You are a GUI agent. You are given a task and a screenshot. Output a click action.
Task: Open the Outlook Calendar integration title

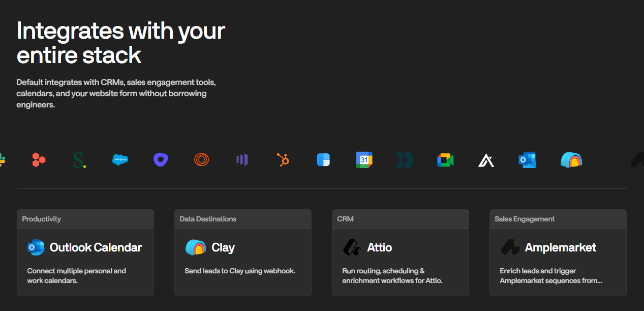point(96,248)
